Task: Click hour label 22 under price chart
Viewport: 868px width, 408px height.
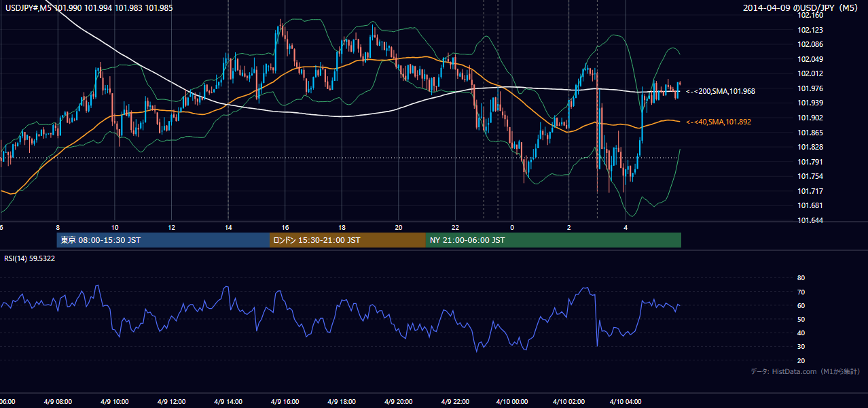Action: [455, 228]
